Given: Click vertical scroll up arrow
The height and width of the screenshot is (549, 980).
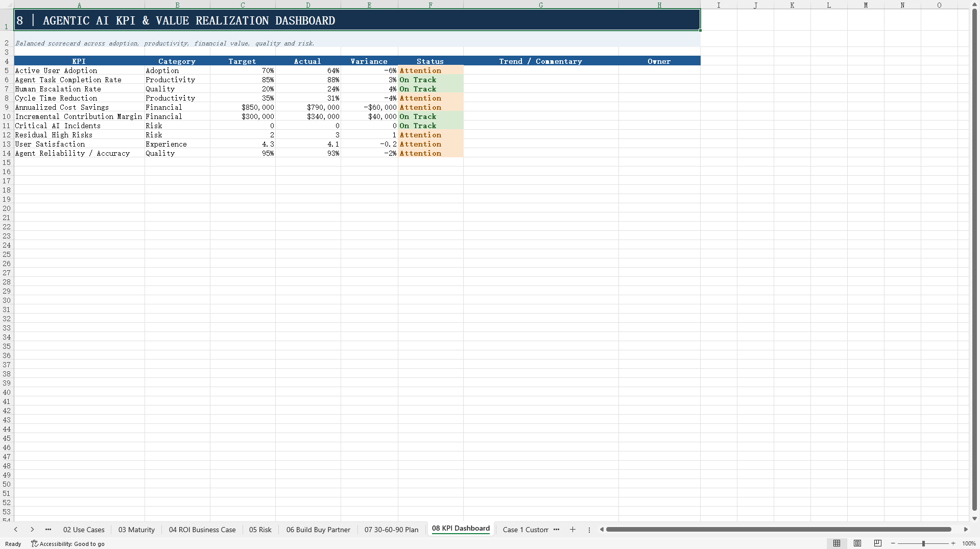Looking at the screenshot, I should point(974,5).
